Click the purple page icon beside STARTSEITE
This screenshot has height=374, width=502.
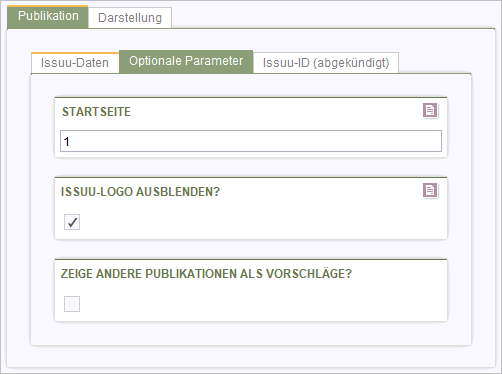pos(430,110)
